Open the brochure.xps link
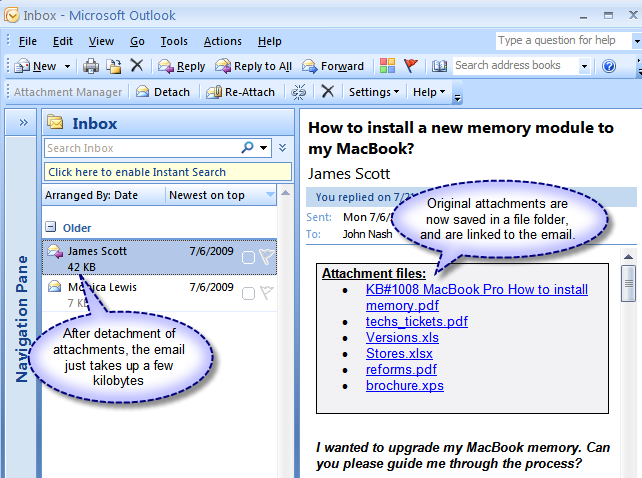The width and height of the screenshot is (642, 478). [x=405, y=385]
